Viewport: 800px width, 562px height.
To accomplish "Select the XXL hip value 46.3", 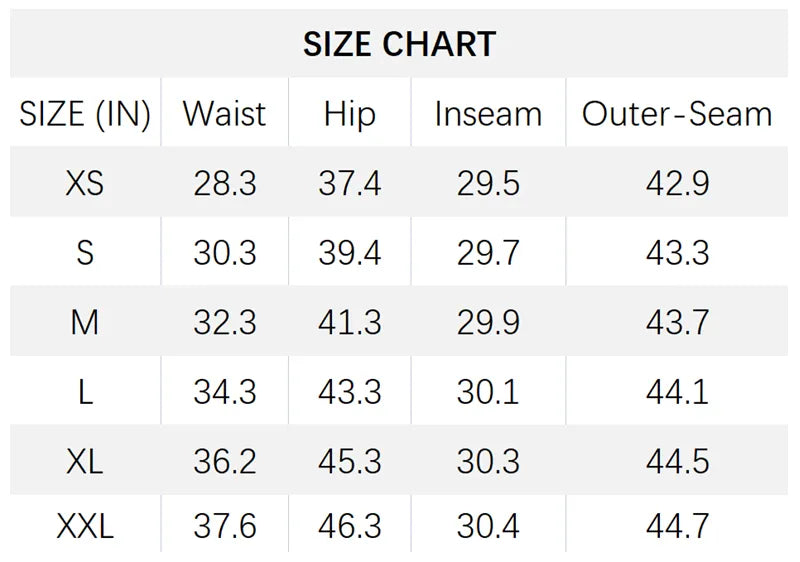I will pyautogui.click(x=350, y=526).
